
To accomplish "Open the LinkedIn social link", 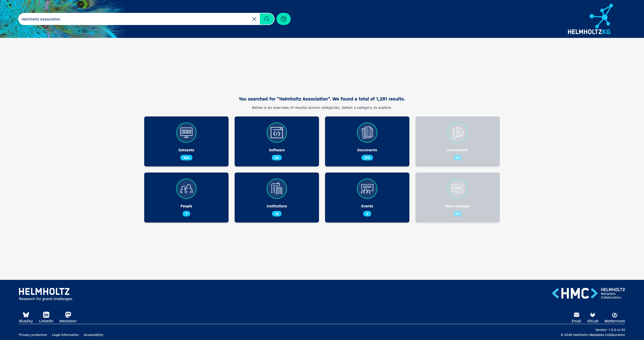I will point(46,317).
